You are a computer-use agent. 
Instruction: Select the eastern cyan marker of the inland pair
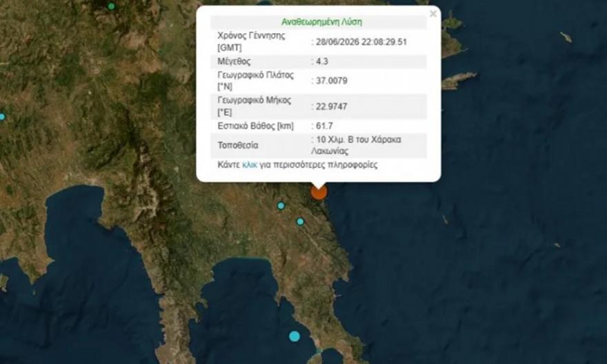[x=301, y=222]
